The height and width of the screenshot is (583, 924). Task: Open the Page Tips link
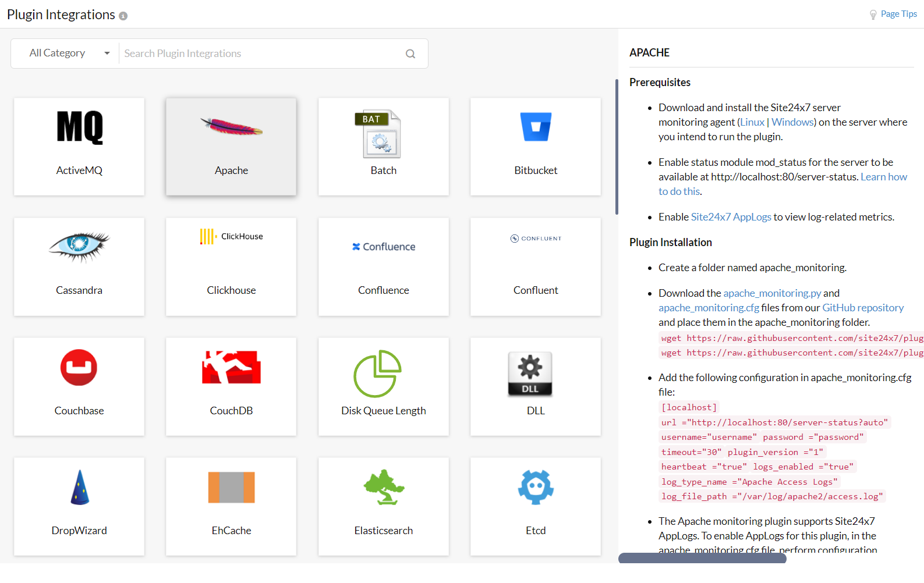pyautogui.click(x=899, y=14)
